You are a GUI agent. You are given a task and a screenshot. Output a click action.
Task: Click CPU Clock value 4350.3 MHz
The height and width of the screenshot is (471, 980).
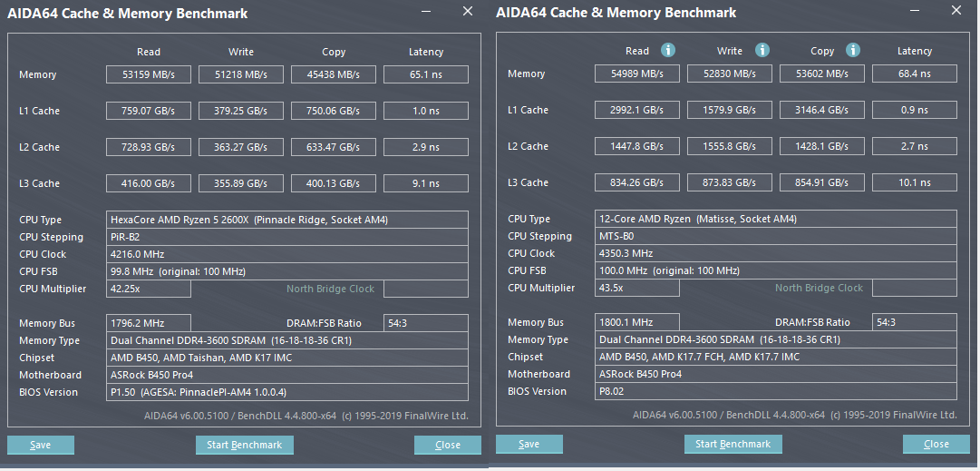pyautogui.click(x=776, y=253)
